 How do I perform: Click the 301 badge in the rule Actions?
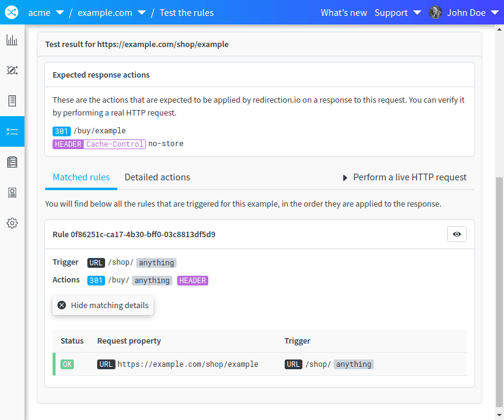96,281
